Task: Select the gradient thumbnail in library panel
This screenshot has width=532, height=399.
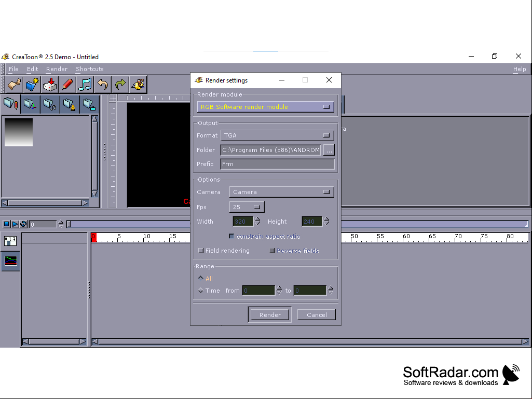Action: 19,132
